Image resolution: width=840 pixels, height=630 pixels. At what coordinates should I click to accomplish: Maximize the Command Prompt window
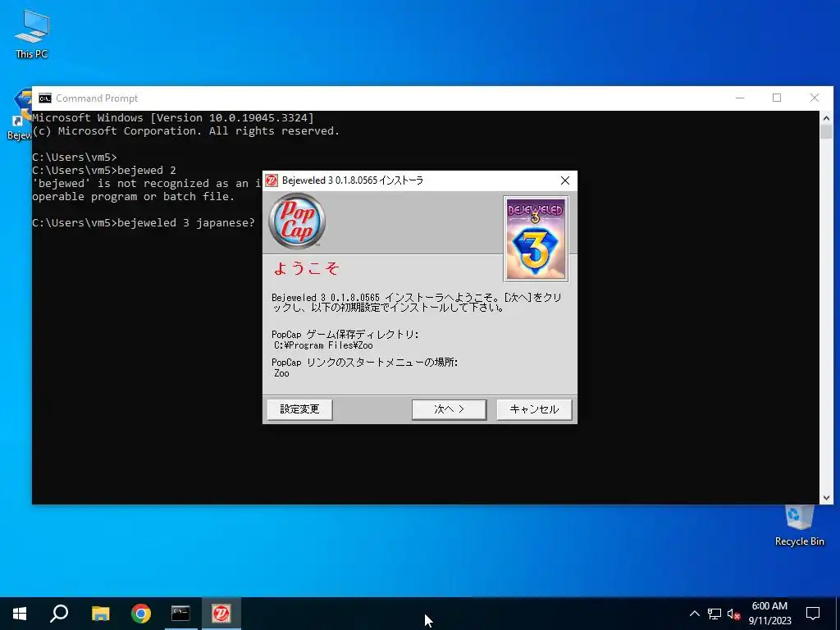pos(777,98)
